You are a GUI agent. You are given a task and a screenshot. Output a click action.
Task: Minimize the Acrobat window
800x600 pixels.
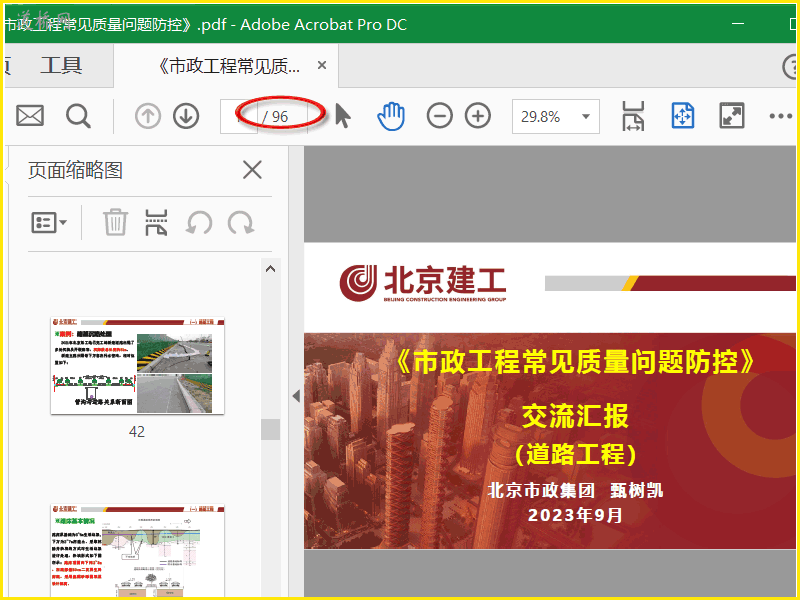coord(738,23)
